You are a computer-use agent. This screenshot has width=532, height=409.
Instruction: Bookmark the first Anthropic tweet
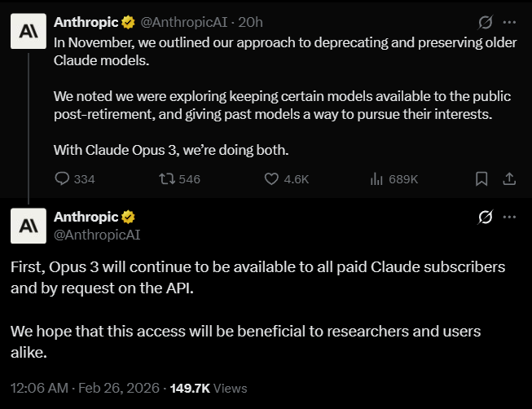point(481,179)
